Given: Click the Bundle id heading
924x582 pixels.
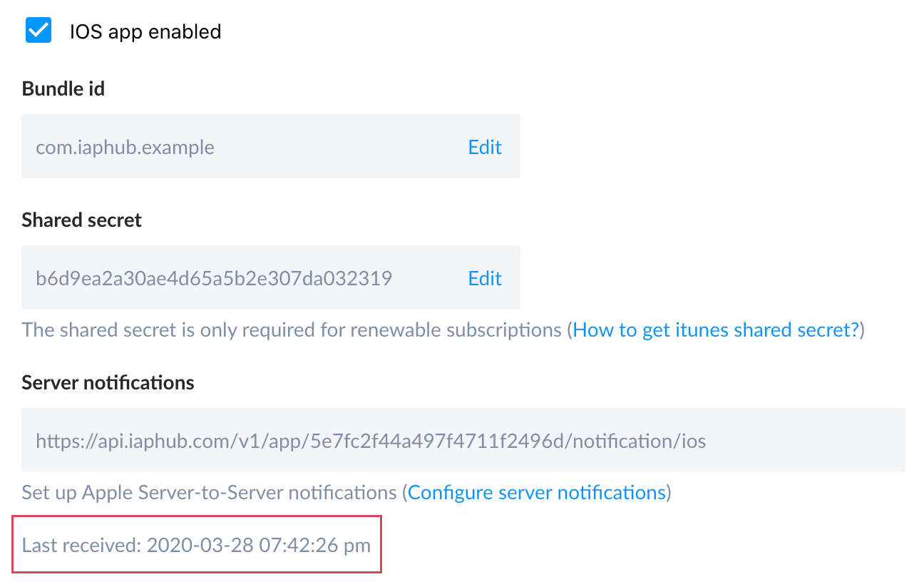Looking at the screenshot, I should pyautogui.click(x=63, y=89).
